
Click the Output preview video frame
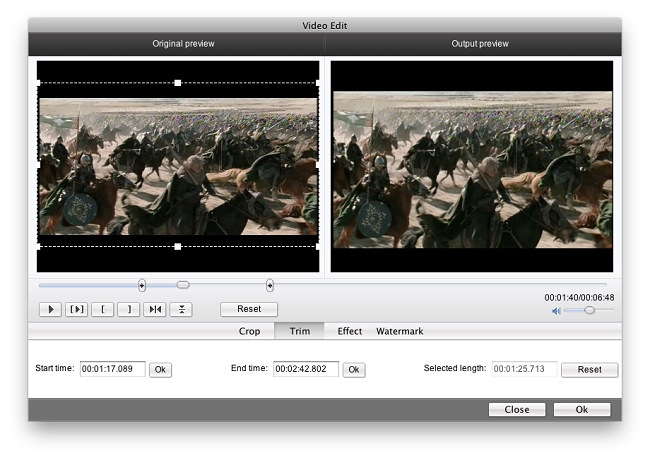472,167
